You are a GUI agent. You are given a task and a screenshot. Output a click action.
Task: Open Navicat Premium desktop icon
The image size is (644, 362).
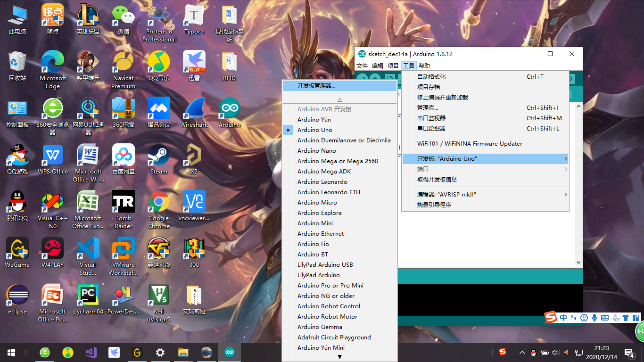point(124,70)
